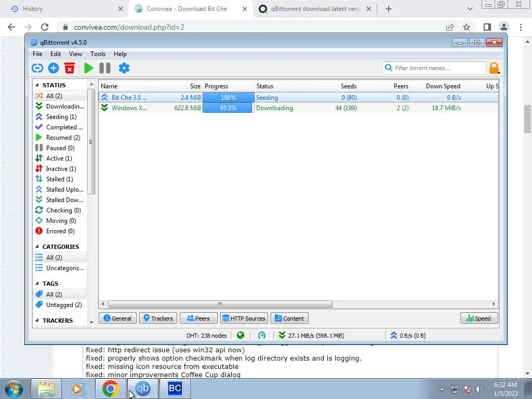The width and height of the screenshot is (532, 399).
Task: Open the View menu in qBittorrent
Action: tap(75, 54)
